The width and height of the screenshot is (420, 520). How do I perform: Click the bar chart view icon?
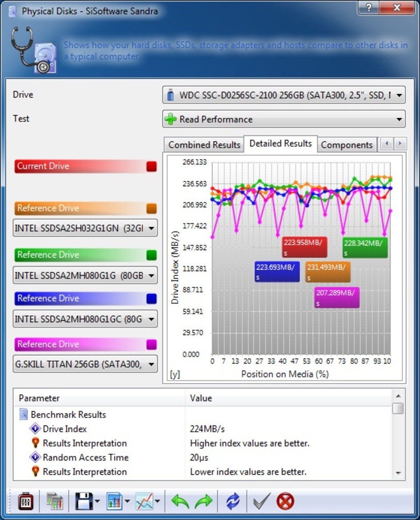[115, 501]
